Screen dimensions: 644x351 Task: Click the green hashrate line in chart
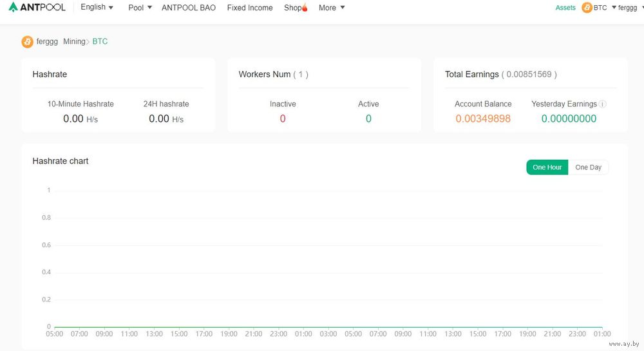click(328, 327)
